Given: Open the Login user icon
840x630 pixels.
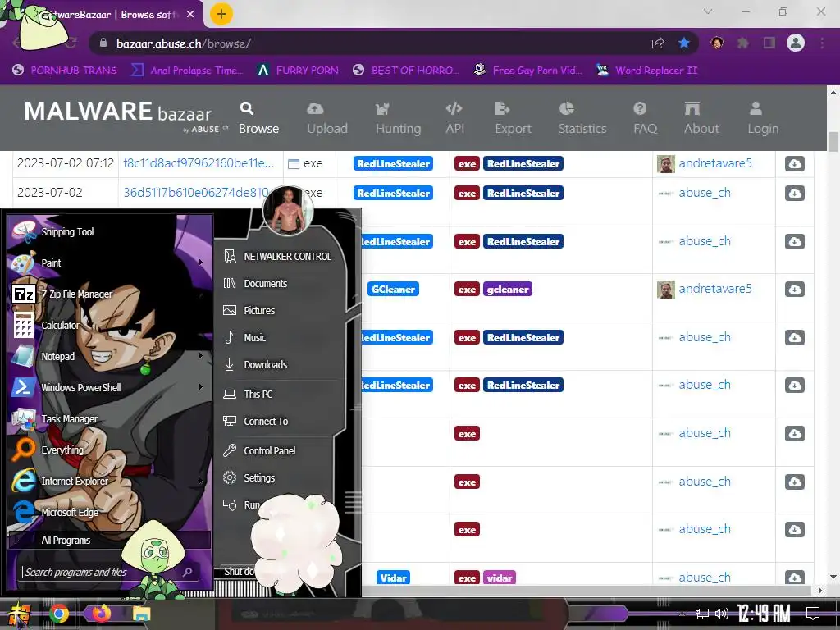Looking at the screenshot, I should [x=756, y=109].
